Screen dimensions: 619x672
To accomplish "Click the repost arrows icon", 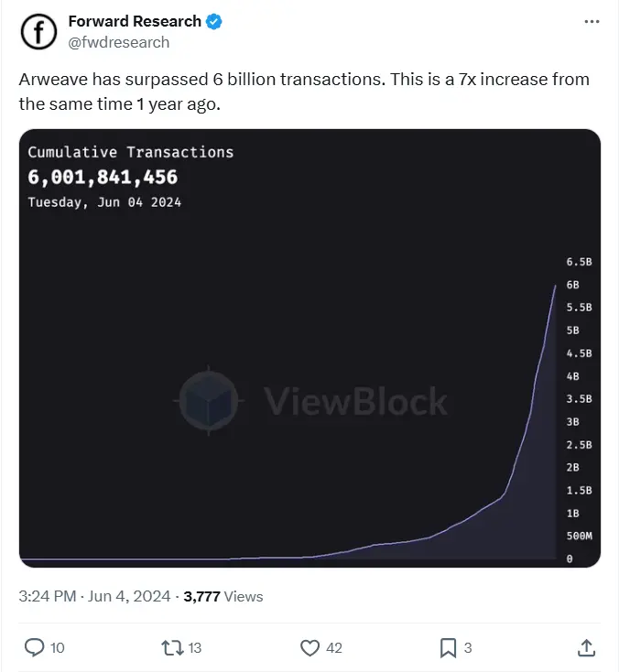I will pos(171,647).
